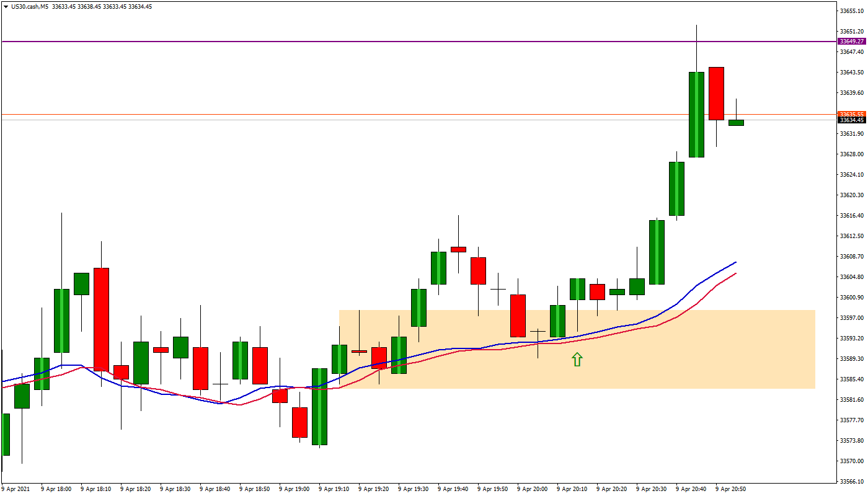Click the 33616.40 price axis label
Screen dimensions: 868x496
point(852,216)
